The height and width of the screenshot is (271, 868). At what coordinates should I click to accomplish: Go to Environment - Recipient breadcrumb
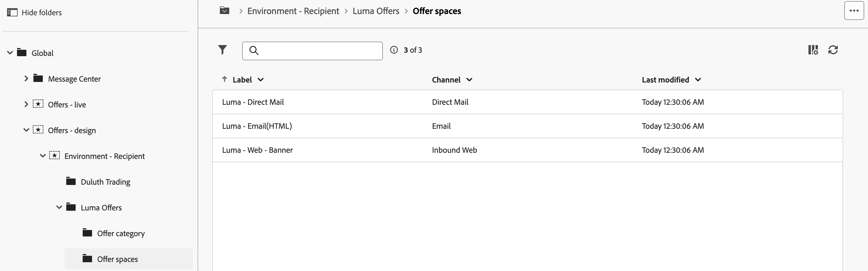click(x=293, y=11)
